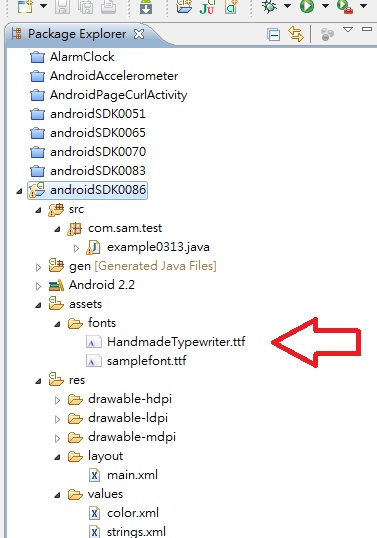Open the Package Explorer view menu triangle
The image size is (377, 538).
348,30
